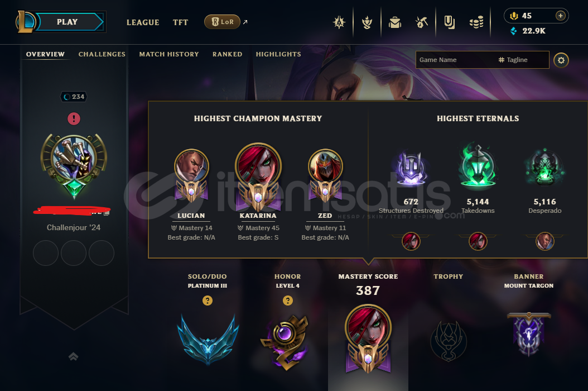Viewport: 588px width, 391px height.
Task: Click the Honor level help question mark
Action: [x=288, y=301]
